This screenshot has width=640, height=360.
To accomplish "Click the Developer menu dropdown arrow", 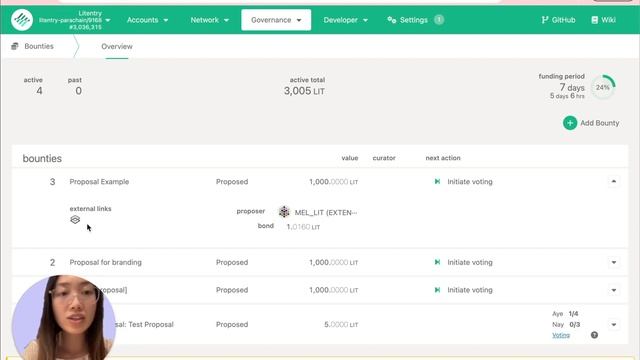I will pos(365,20).
